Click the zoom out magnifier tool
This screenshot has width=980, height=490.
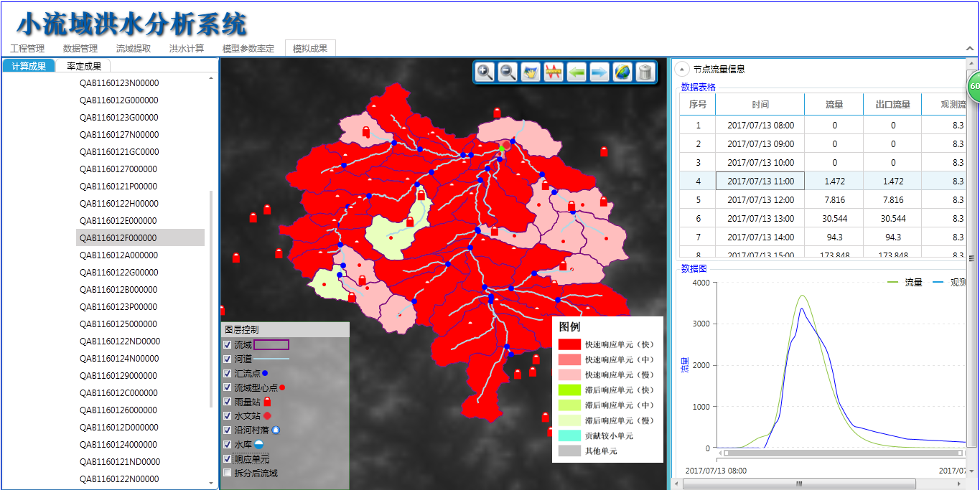(x=508, y=72)
